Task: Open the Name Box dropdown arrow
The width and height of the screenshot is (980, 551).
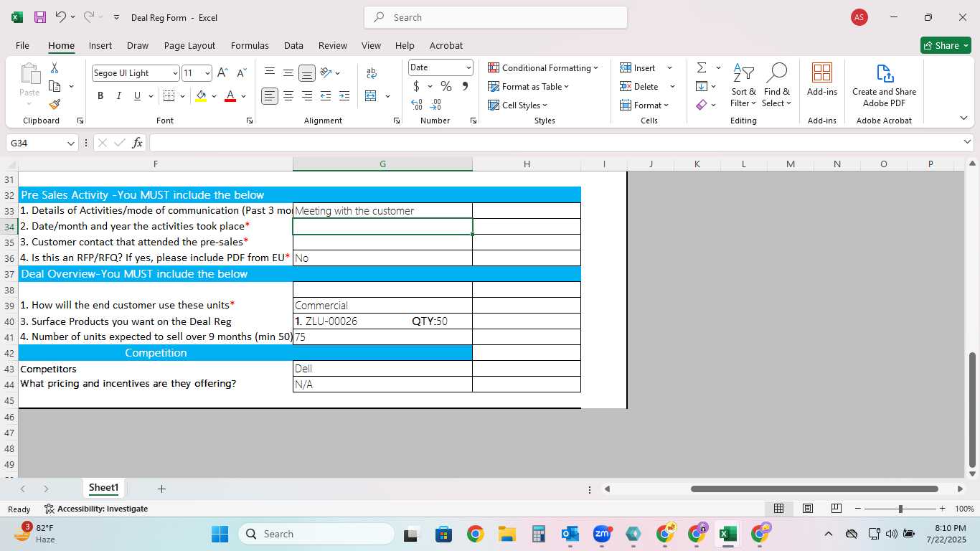Action: point(70,143)
